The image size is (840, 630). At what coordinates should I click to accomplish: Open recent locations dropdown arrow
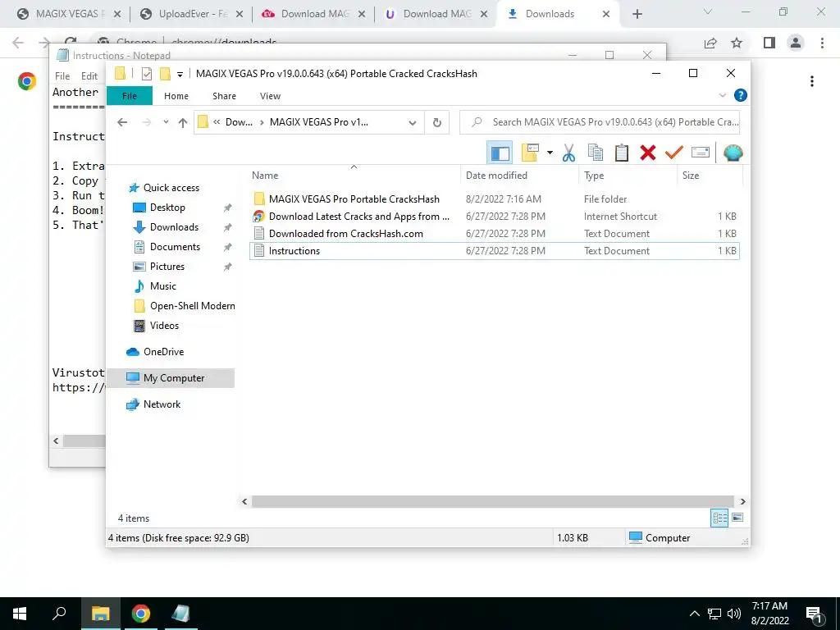click(x=166, y=122)
